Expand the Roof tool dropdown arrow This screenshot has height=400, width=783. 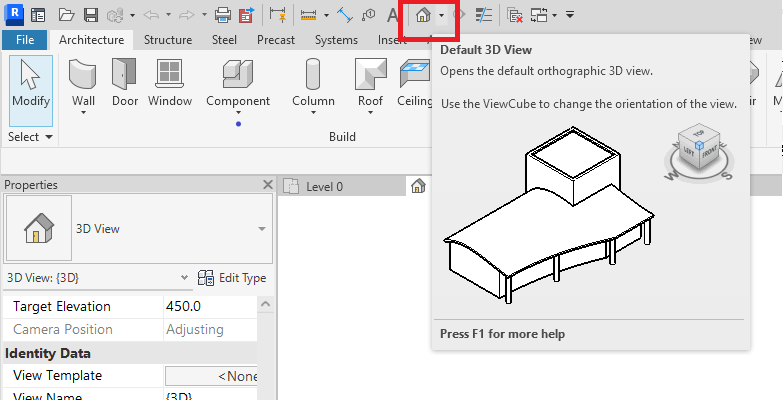370,113
